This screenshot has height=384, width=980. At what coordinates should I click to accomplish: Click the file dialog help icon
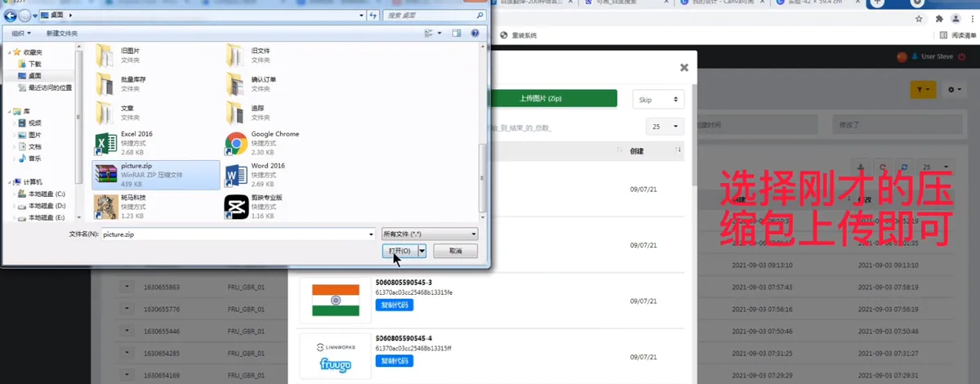[x=474, y=33]
